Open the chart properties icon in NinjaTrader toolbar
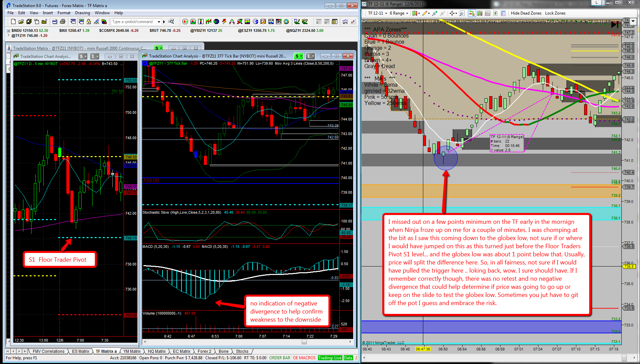The height and width of the screenshot is (364, 640). coord(503,13)
